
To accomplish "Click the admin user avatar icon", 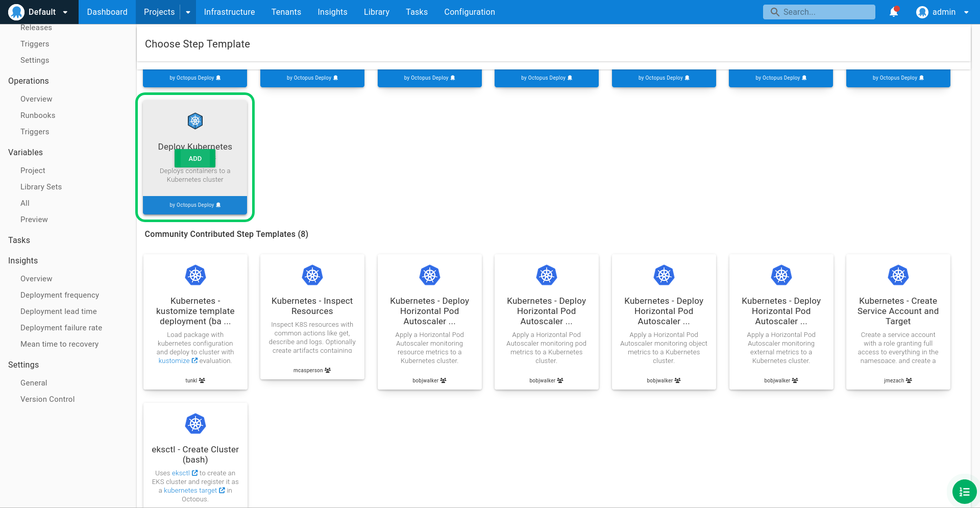I will coord(922,12).
